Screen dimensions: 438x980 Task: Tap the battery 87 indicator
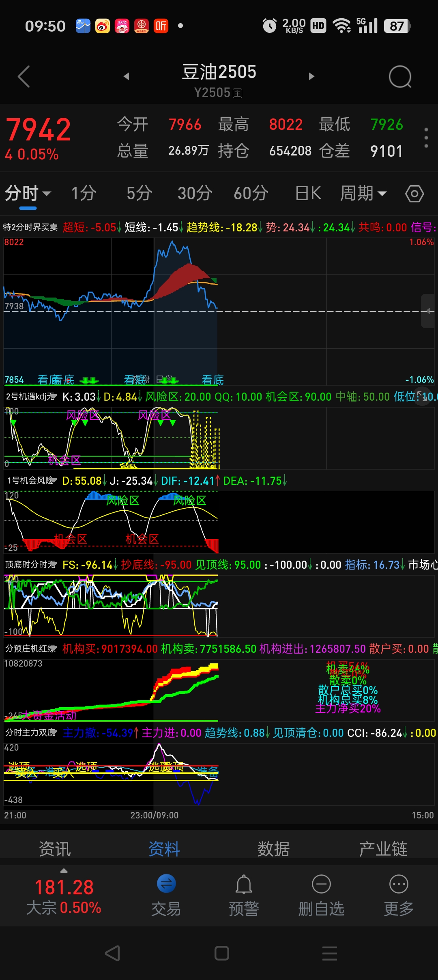click(397, 26)
